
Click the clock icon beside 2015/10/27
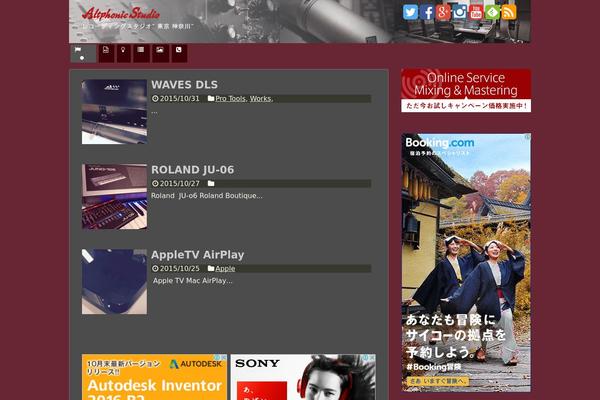(155, 183)
